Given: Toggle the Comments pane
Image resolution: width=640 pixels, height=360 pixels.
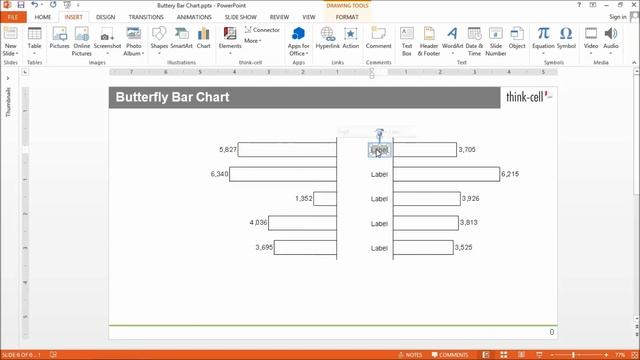Looking at the screenshot, I should [450, 355].
